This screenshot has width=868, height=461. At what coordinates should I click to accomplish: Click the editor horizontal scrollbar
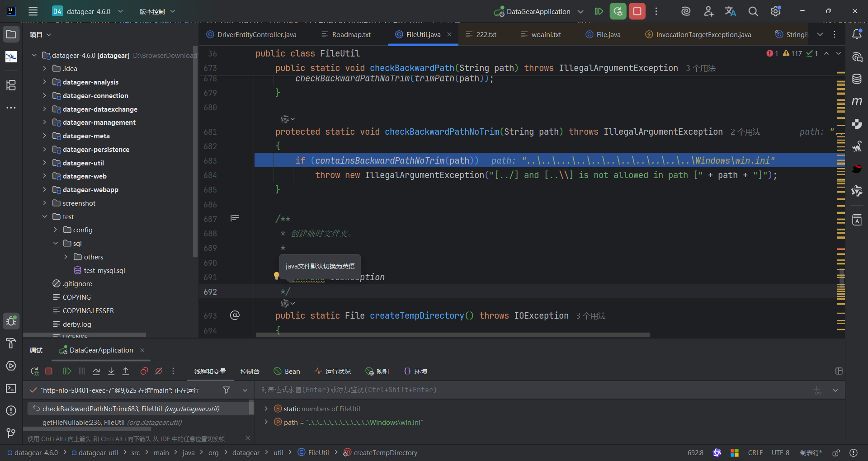[x=453, y=335]
